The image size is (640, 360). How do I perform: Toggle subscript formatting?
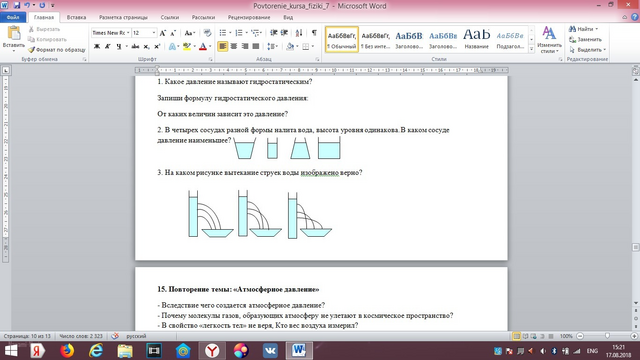point(146,47)
